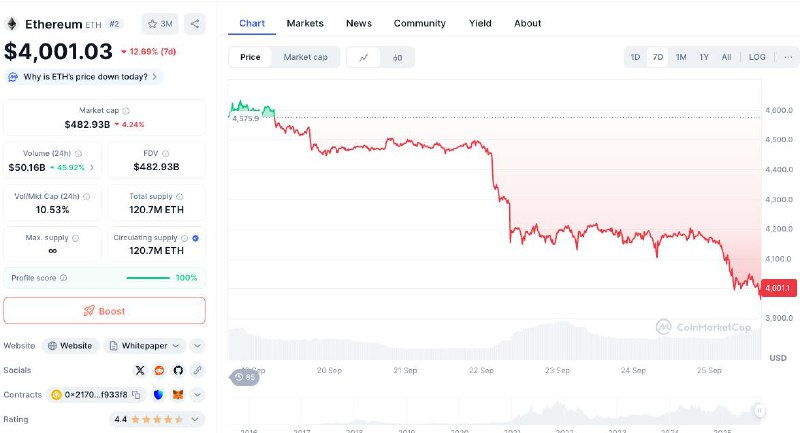Switch chart view to Market cap
The height and width of the screenshot is (433, 800).
[305, 57]
